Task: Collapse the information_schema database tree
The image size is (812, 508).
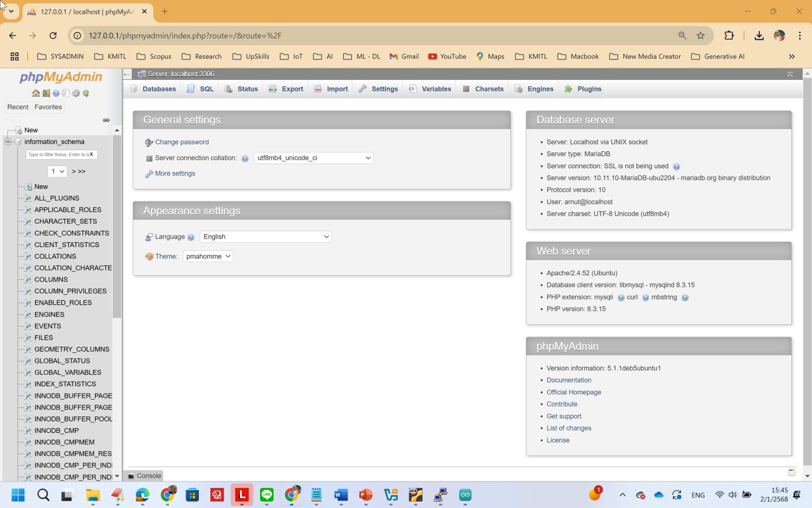Action: (8, 142)
